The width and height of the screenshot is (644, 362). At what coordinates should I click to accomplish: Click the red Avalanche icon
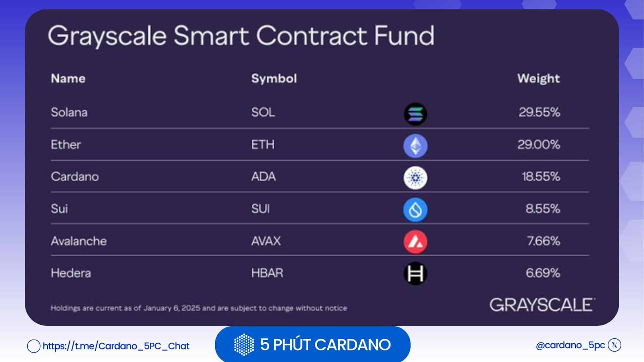coord(415,242)
